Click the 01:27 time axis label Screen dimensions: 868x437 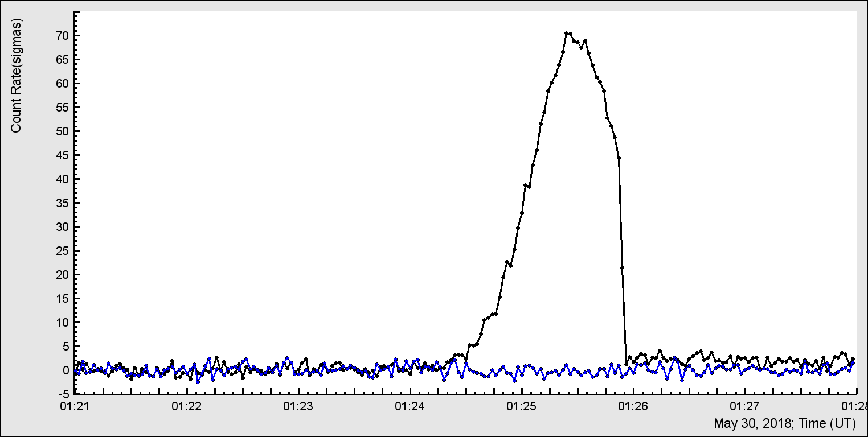click(745, 406)
